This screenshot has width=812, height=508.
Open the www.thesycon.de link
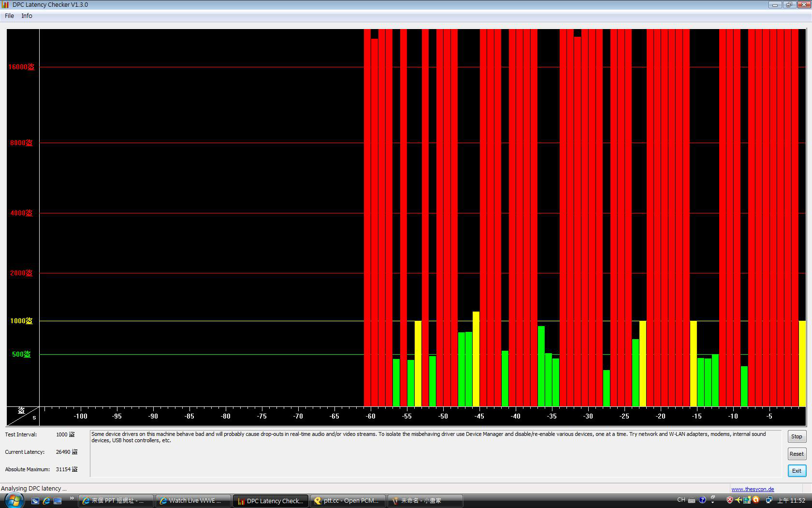(753, 489)
